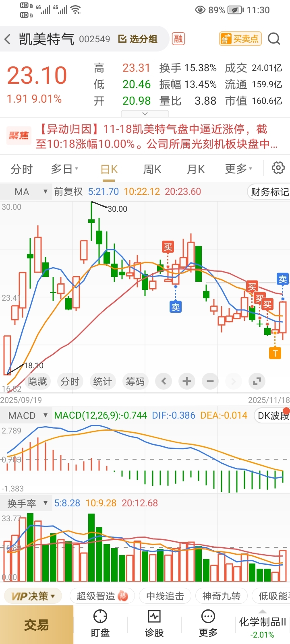The image size is (290, 644).
Task: Tap the eye comfort status icon
Action: tap(200, 10)
